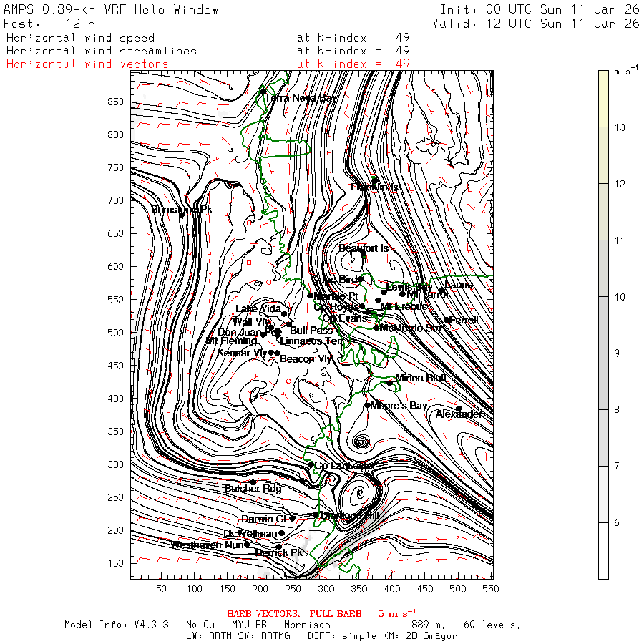Click the 'Horizontal wind speed' legend text

point(80,38)
